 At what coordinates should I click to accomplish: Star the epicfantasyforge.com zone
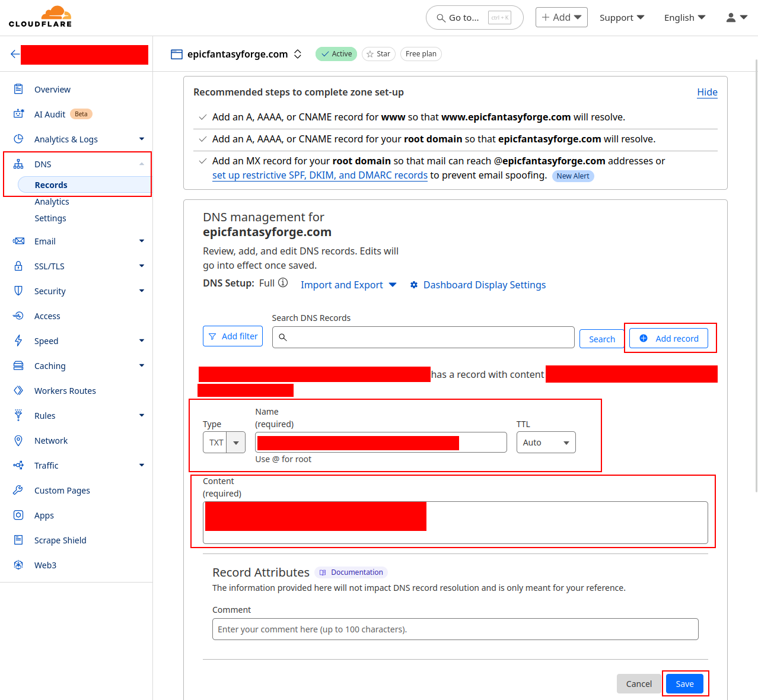pyautogui.click(x=378, y=54)
